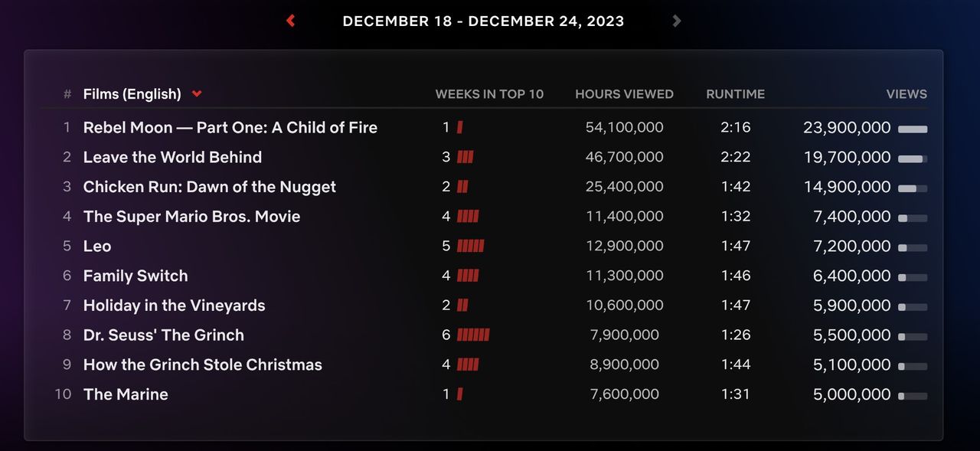Select Chicken Run: Dawn of the Nugget
Viewport: 980px width, 451px height.
209,187
